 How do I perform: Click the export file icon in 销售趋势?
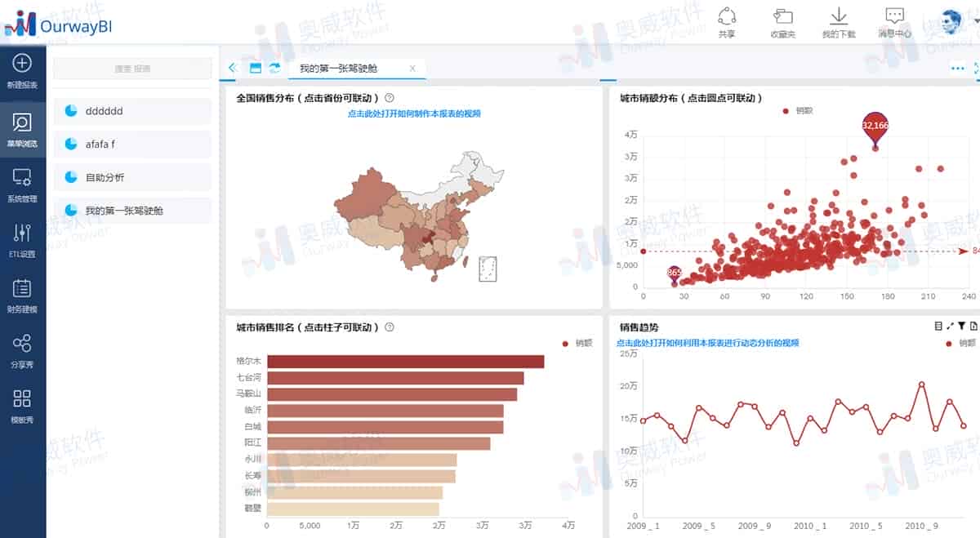click(x=973, y=326)
